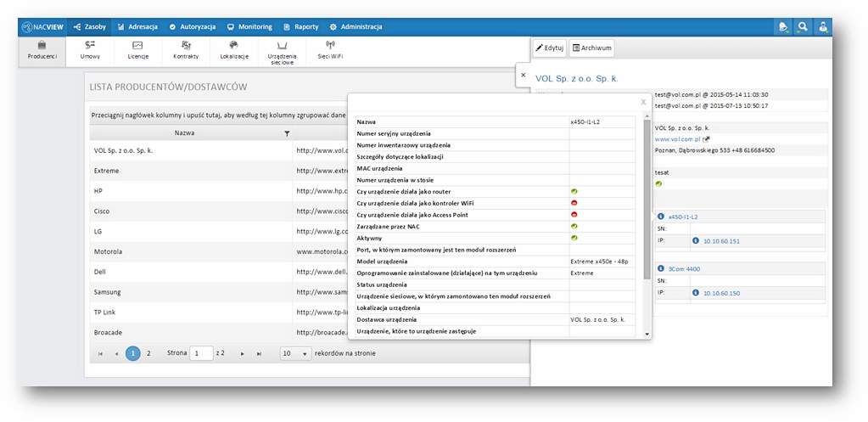This screenshot has width=868, height=422.
Task: Open Monitoring menu
Action: [249, 26]
